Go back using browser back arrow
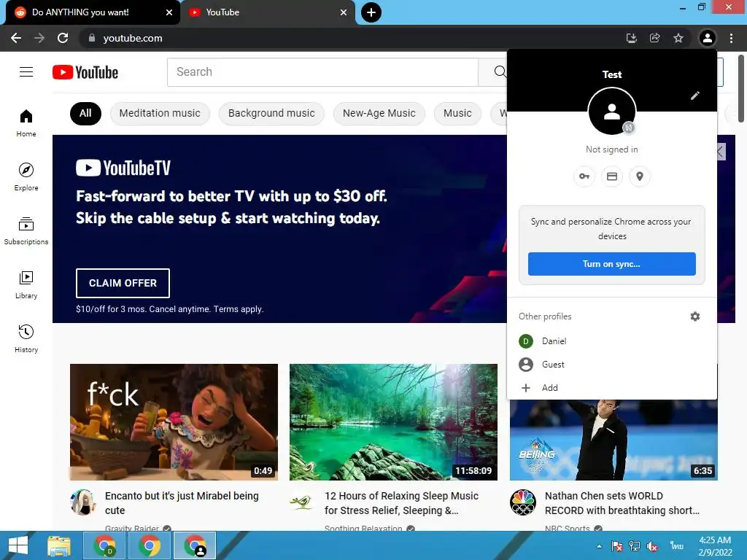The height and width of the screenshot is (560, 747). 16,38
